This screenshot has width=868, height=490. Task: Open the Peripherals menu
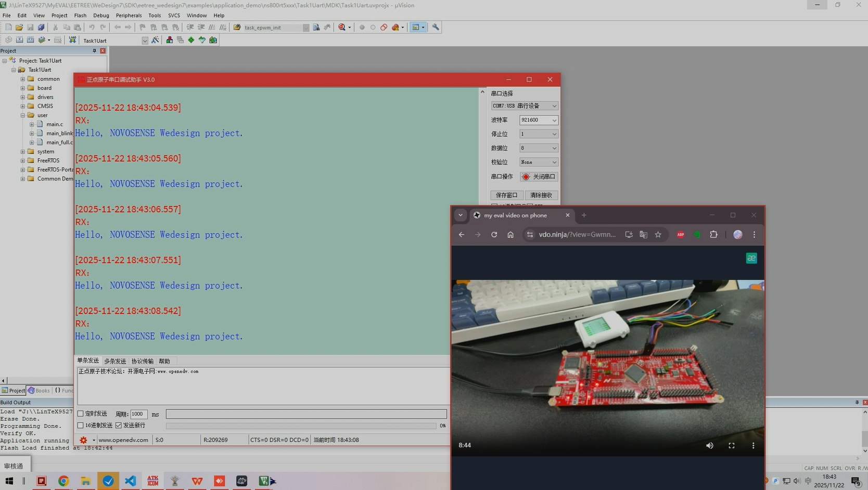(129, 16)
